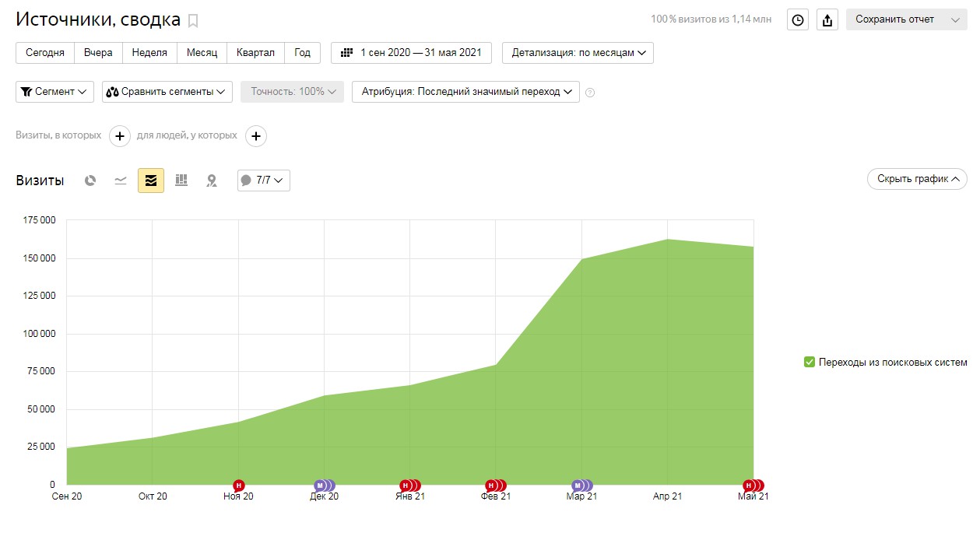Open the clock history icon
The width and height of the screenshot is (980, 533).
798,19
